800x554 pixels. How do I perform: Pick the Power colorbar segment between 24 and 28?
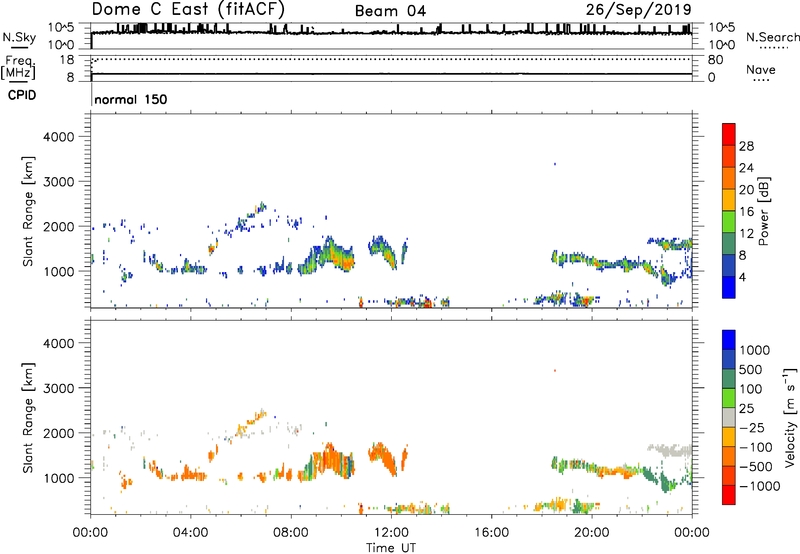729,156
